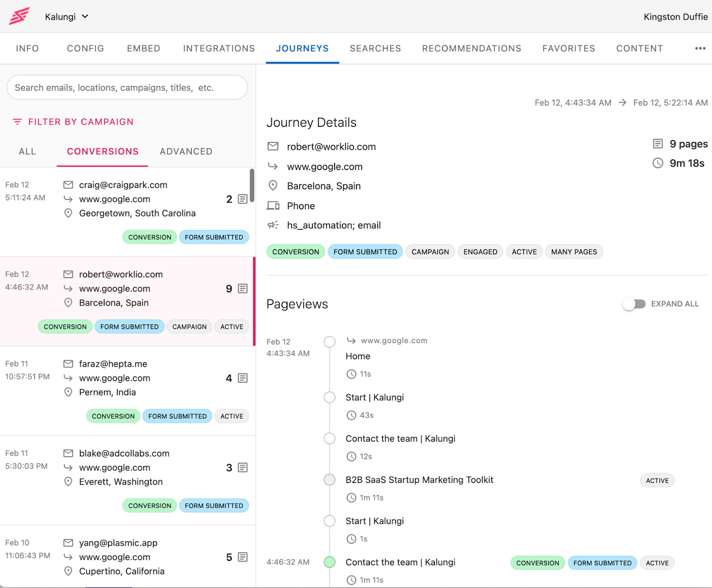The width and height of the screenshot is (712, 588).
Task: Select the Conversions sub-tab
Action: tap(102, 151)
